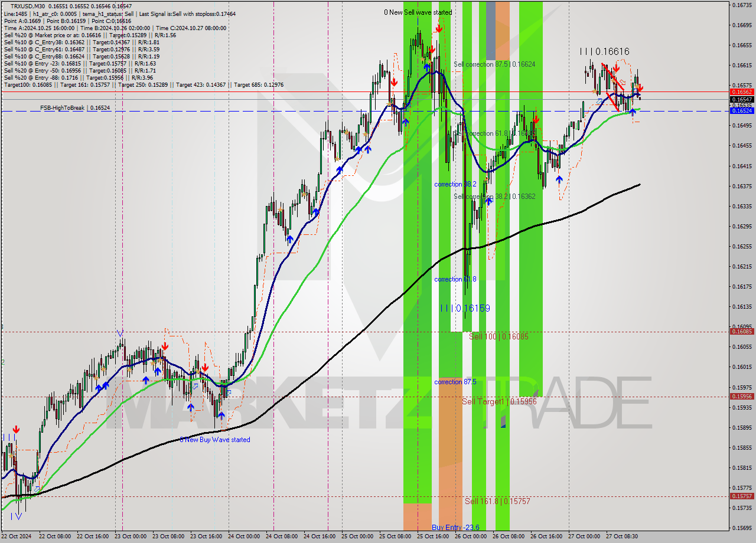
Task: Click the 'Buy Entry -23.6' label
Action: point(455,528)
